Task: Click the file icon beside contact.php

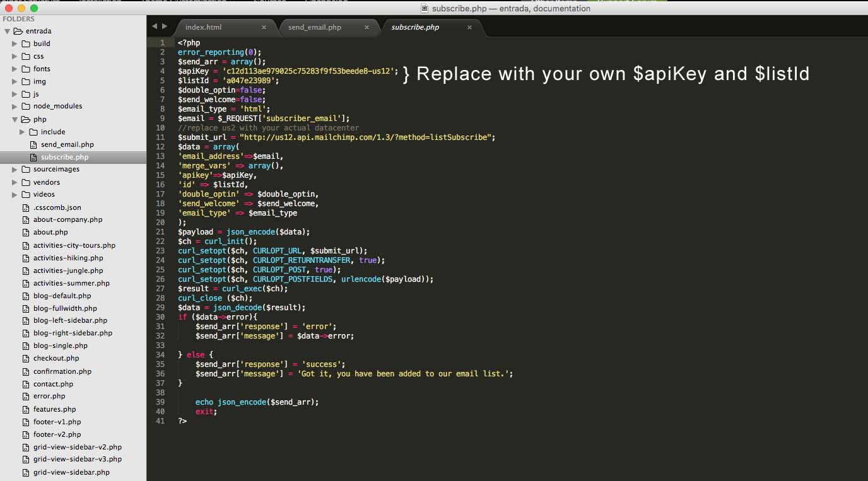Action: click(26, 384)
